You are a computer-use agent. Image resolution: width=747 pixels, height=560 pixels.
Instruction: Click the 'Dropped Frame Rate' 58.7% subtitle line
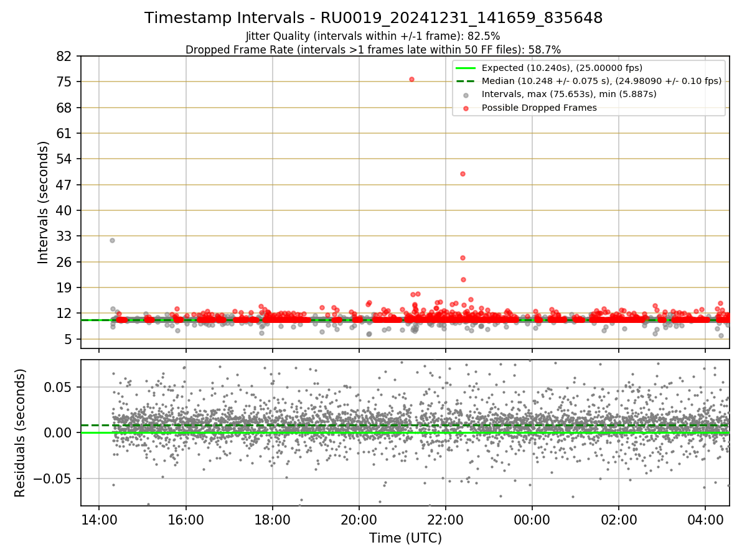click(373, 49)
